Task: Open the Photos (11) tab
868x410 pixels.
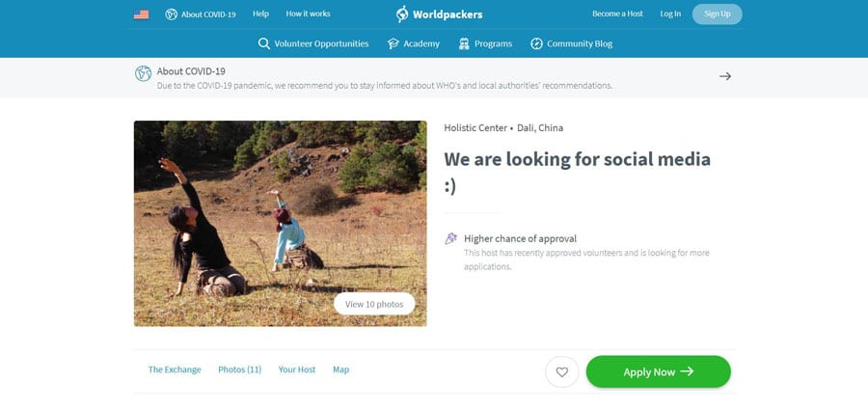Action: 240,369
